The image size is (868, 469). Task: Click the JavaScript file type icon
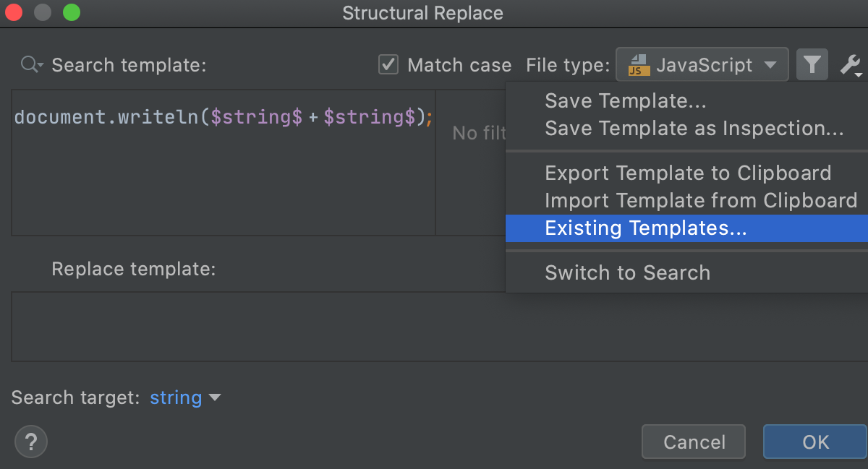637,64
